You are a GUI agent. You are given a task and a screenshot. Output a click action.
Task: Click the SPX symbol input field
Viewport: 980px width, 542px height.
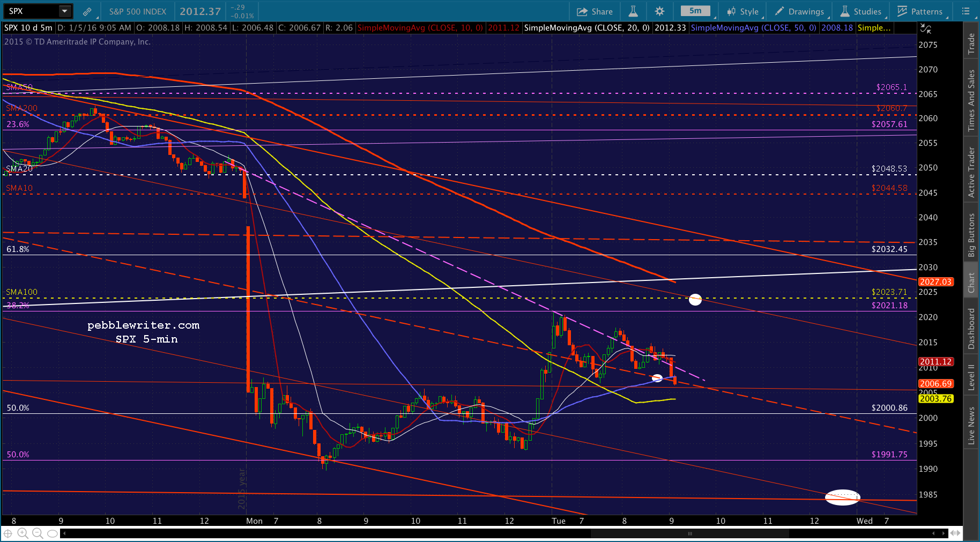coord(31,11)
